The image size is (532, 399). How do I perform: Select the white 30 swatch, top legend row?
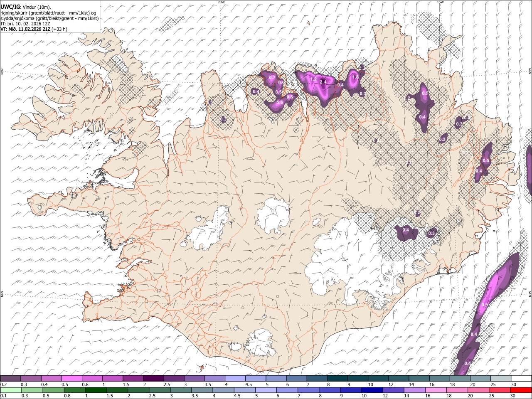[x=521, y=379]
